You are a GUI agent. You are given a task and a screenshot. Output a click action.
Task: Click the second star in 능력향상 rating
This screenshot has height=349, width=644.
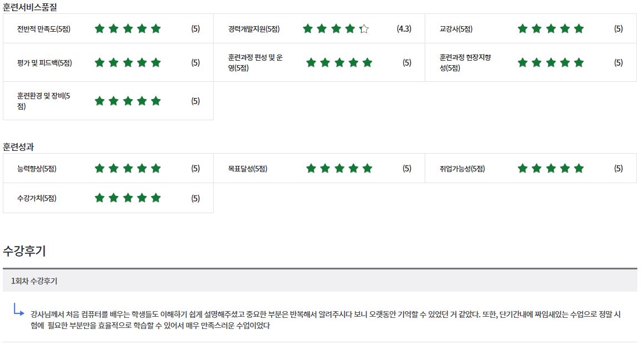[114, 169]
